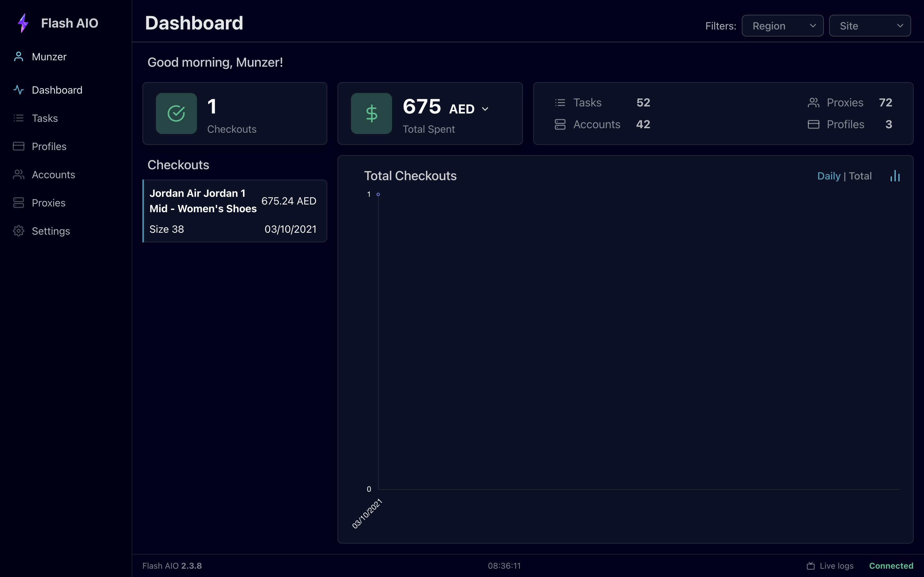Image resolution: width=924 pixels, height=577 pixels.
Task: Click the dollar sign Total Spent icon
Action: (372, 113)
